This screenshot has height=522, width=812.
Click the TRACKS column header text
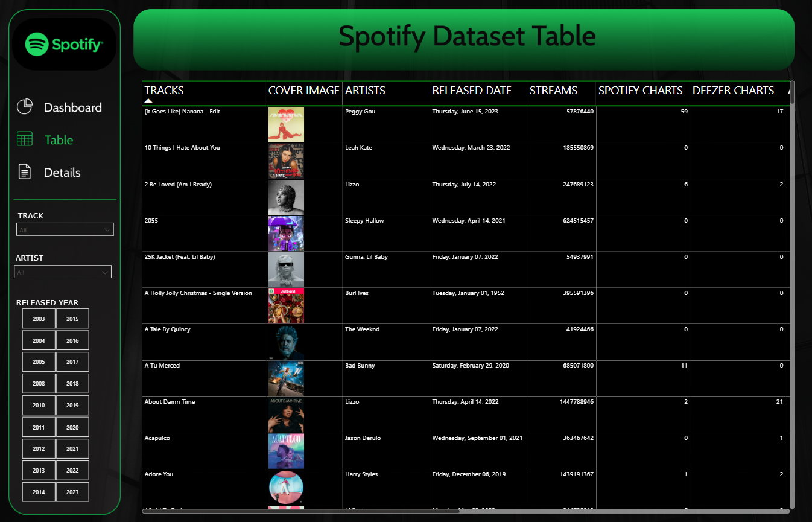(164, 91)
